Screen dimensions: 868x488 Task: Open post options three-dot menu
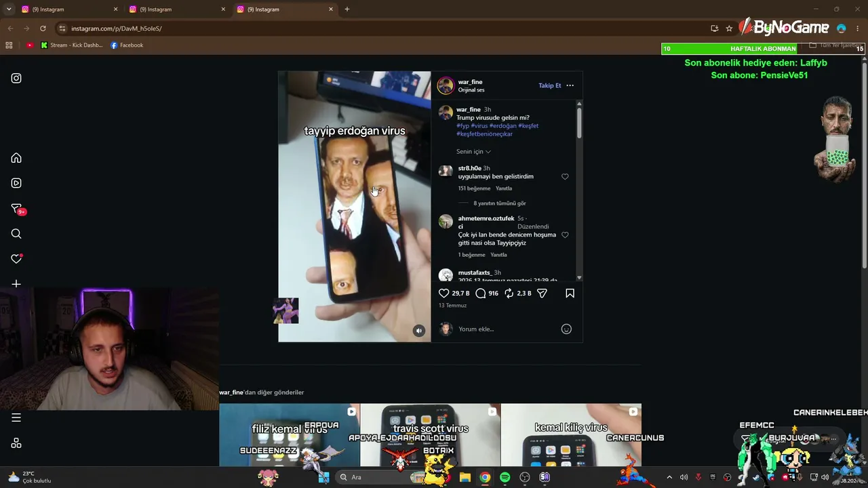570,85
